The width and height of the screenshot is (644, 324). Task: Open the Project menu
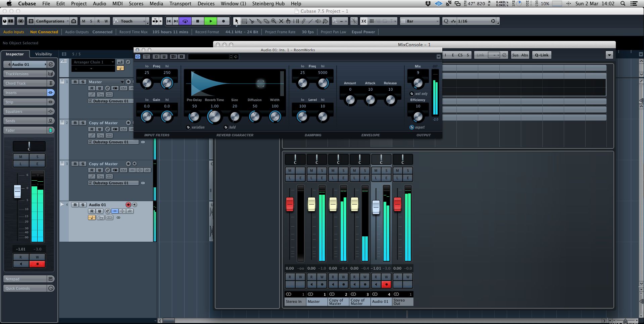[x=79, y=3]
